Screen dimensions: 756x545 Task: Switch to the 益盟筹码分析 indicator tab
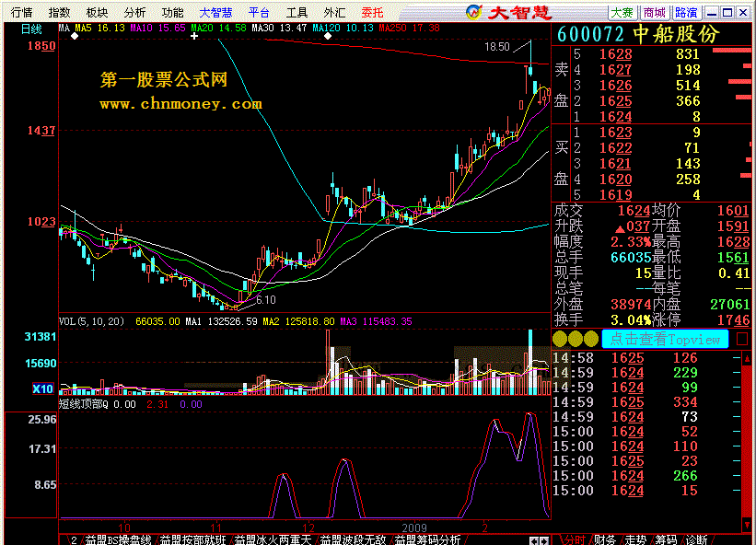click(x=427, y=539)
